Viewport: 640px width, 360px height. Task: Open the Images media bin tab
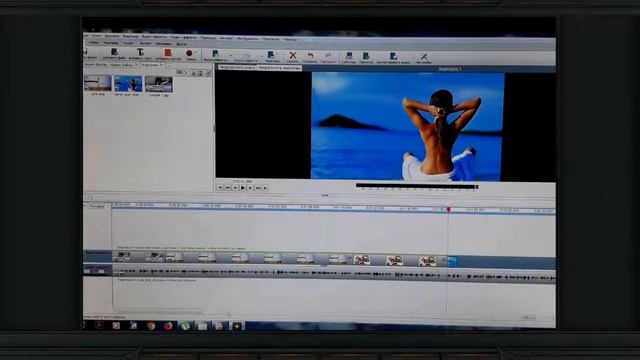click(x=152, y=65)
